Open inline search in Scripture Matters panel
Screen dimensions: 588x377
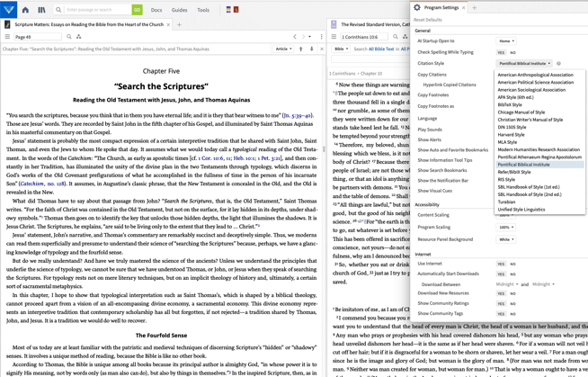tap(69, 37)
